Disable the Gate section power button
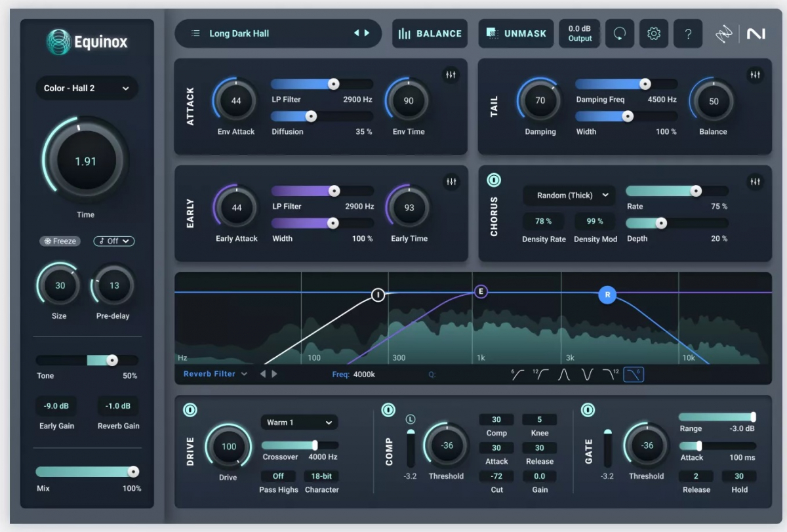 click(x=588, y=410)
